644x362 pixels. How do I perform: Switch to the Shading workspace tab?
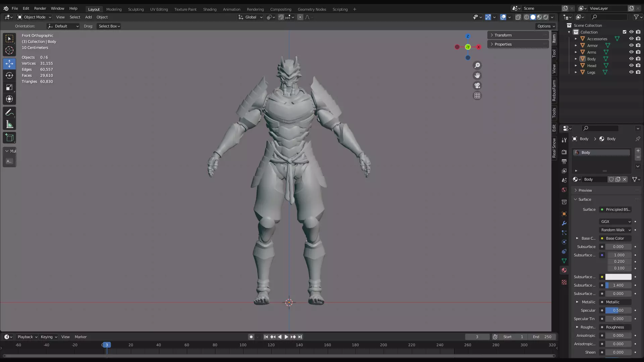(x=210, y=9)
